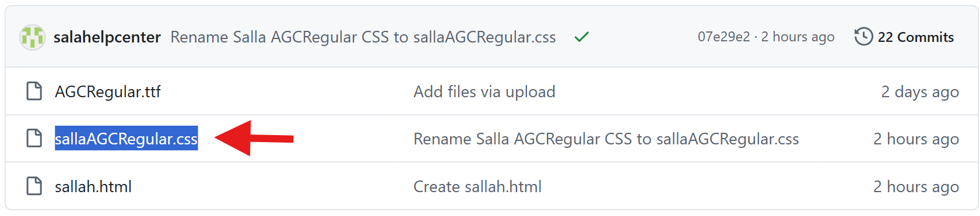View the 22 Commits history

point(915,37)
